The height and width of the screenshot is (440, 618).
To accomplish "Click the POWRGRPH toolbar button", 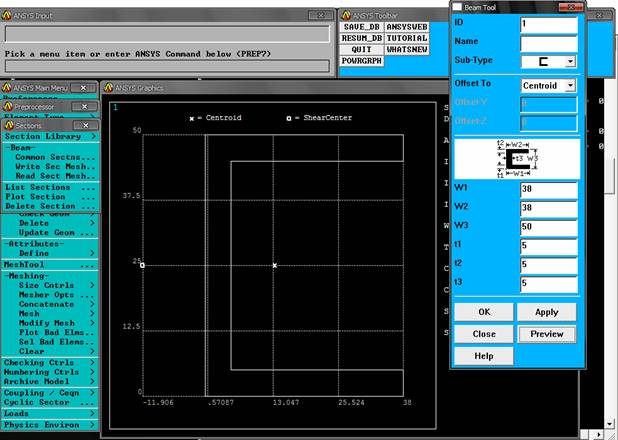I will pyautogui.click(x=361, y=61).
